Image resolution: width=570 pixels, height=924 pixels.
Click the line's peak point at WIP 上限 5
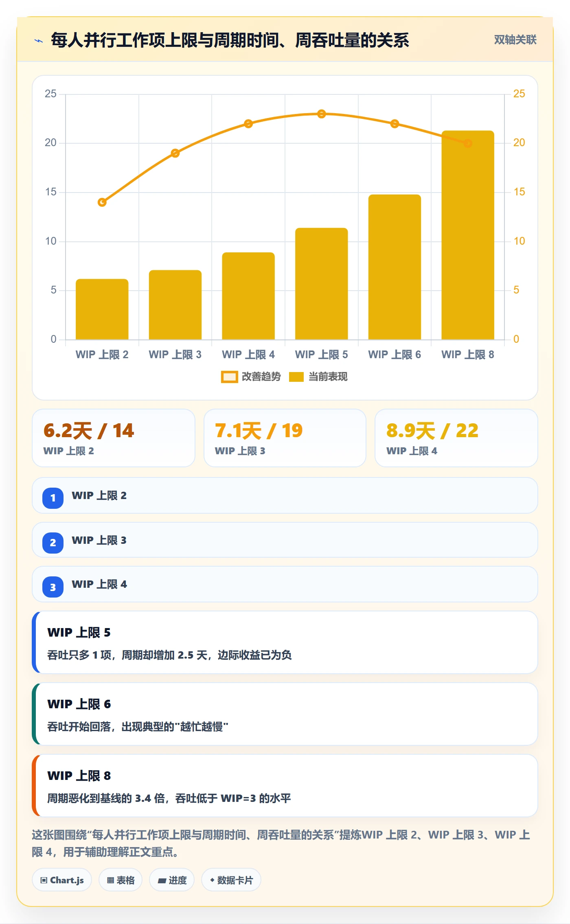(x=322, y=114)
